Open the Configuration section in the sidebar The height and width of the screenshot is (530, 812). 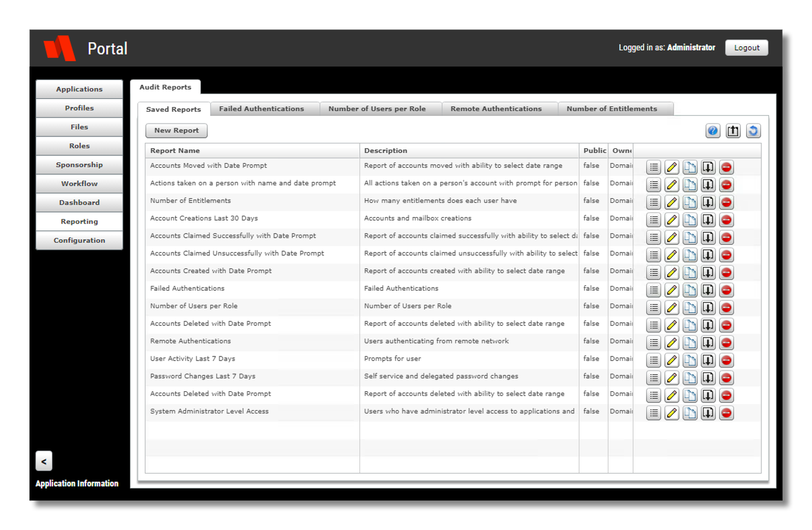click(x=79, y=240)
